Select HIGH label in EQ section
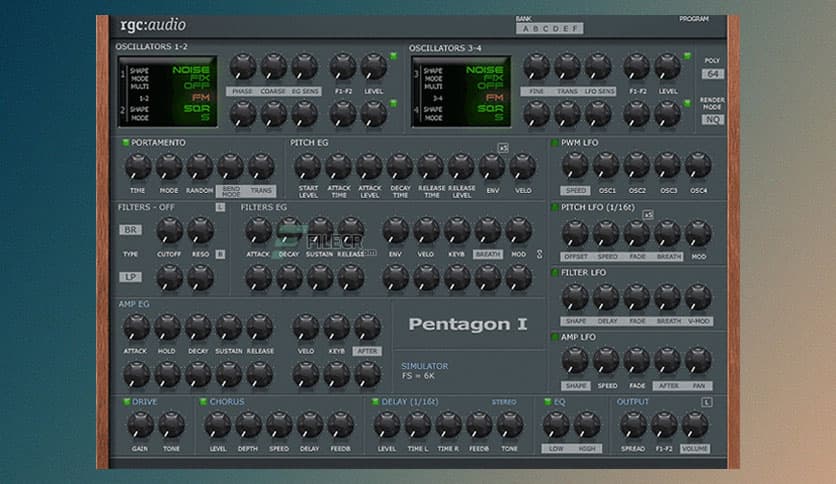 point(587,448)
